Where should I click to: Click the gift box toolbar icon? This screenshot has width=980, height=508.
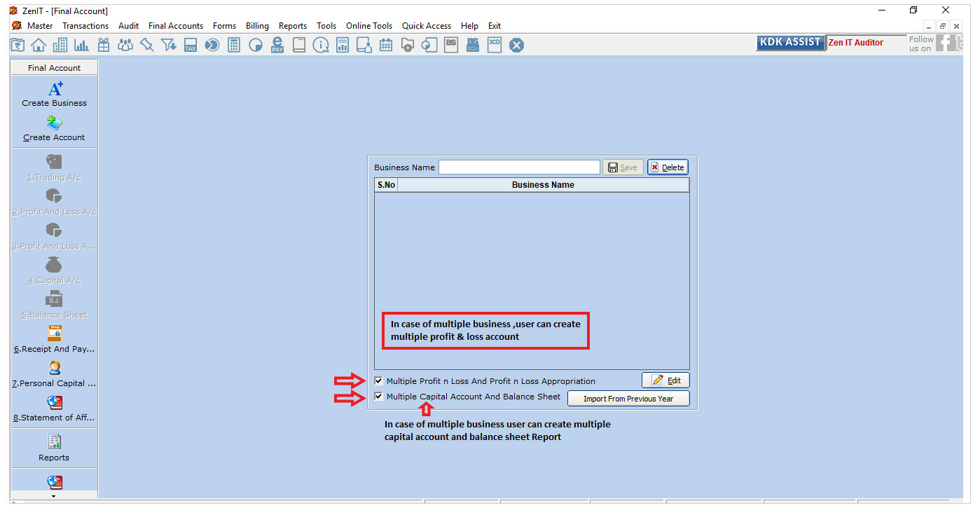pos(104,45)
